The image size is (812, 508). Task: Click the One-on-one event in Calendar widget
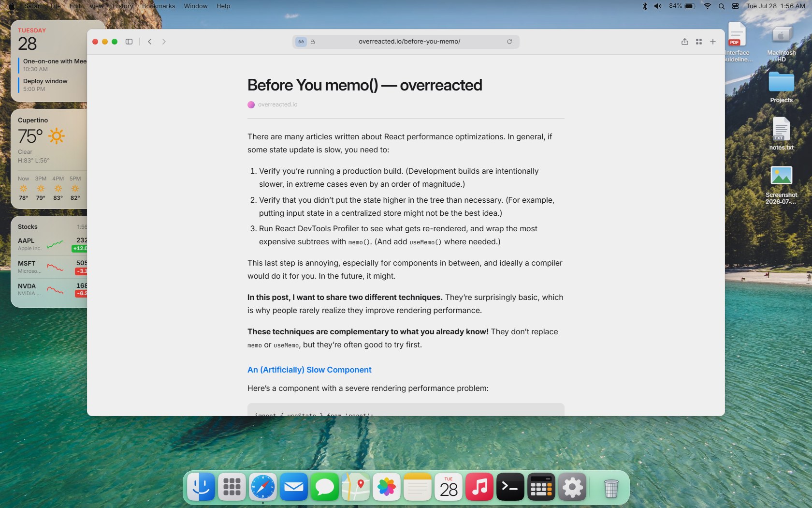point(53,65)
